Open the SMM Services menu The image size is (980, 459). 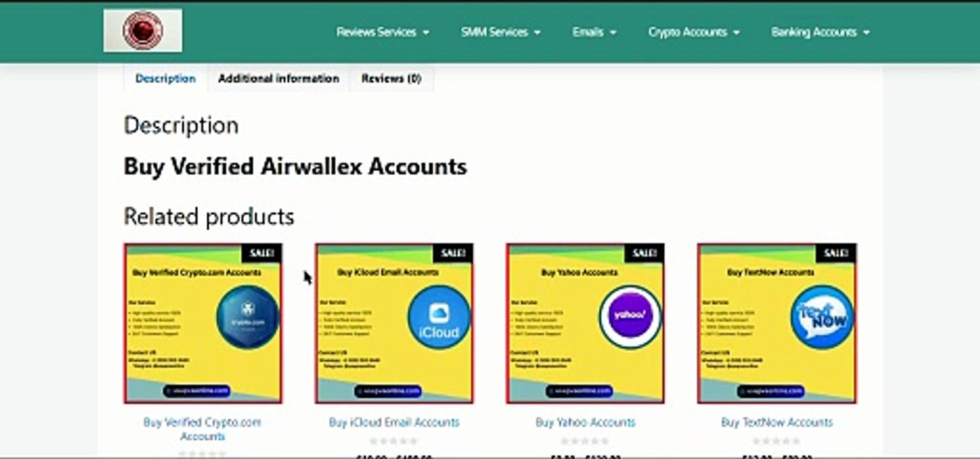coord(501,32)
